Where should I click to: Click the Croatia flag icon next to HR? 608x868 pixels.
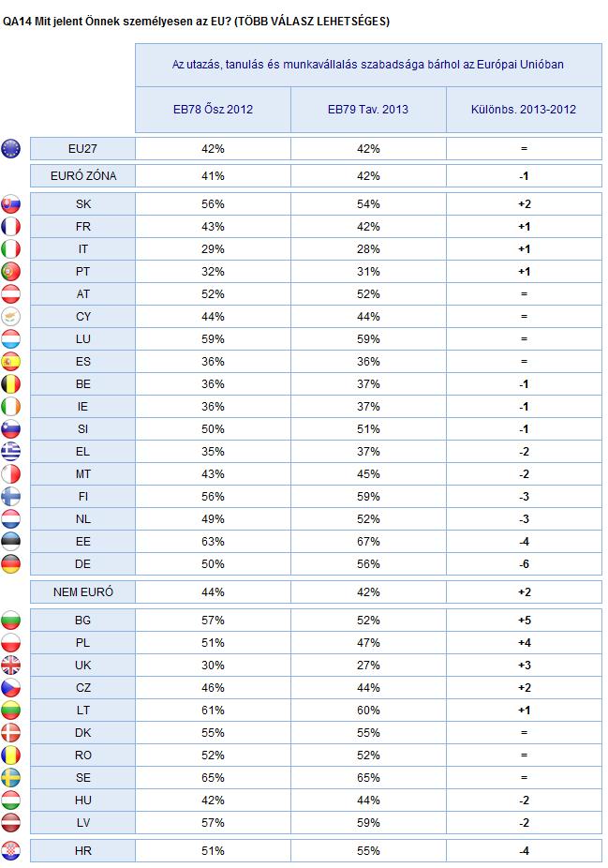tap(10, 850)
